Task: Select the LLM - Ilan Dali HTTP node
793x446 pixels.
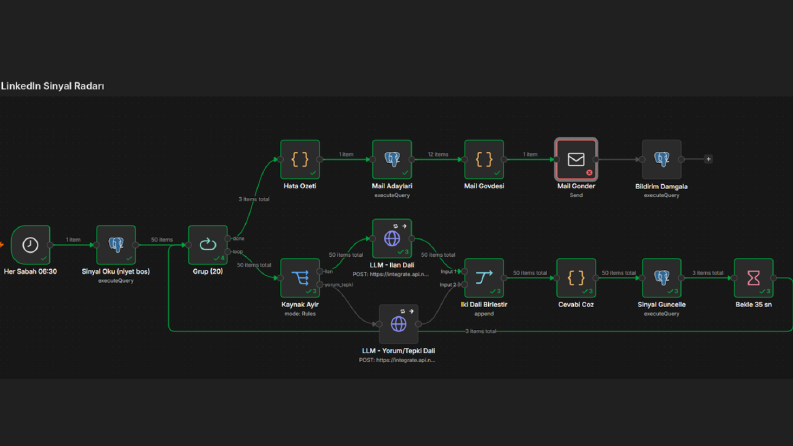Action: 392,238
